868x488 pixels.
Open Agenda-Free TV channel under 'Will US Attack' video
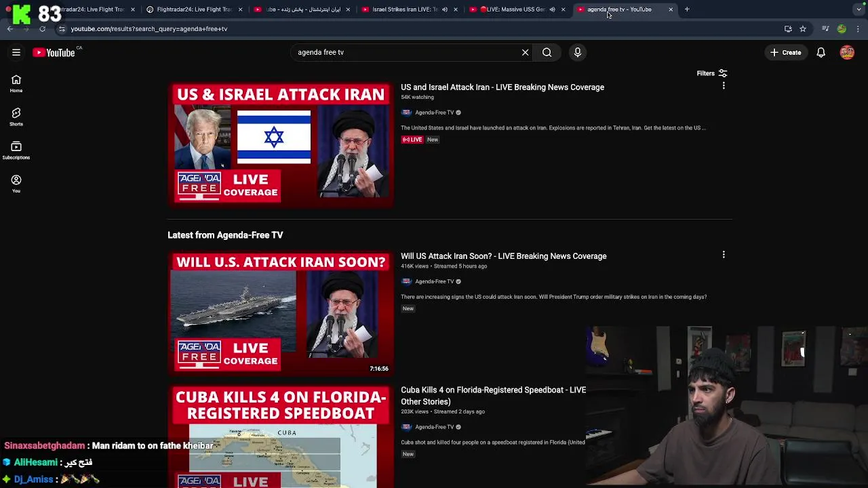coord(434,281)
